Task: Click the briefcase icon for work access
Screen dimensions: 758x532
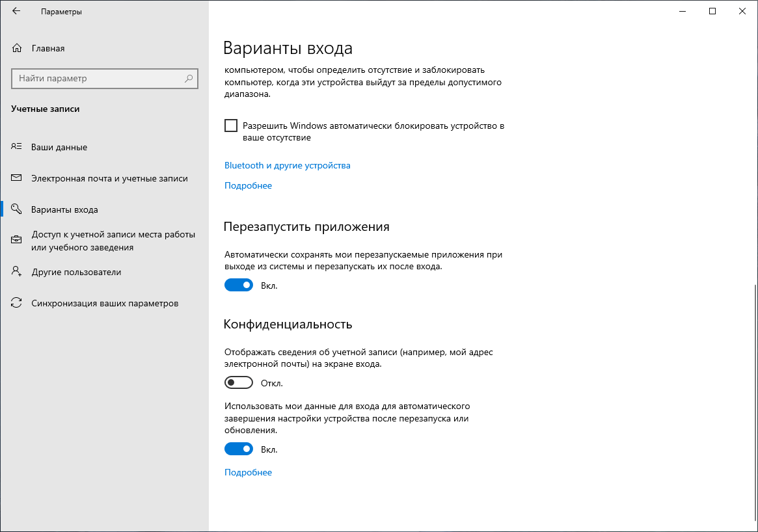Action: pyautogui.click(x=17, y=241)
